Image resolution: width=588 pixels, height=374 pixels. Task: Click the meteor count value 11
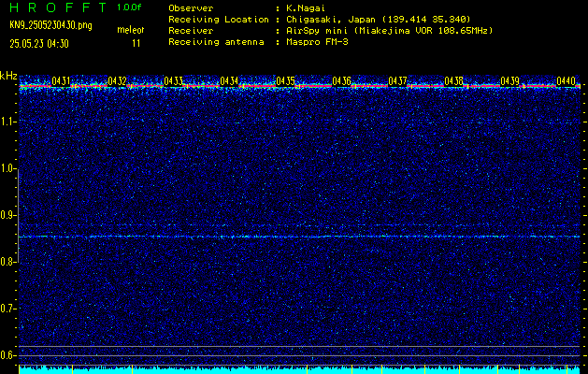coord(136,43)
